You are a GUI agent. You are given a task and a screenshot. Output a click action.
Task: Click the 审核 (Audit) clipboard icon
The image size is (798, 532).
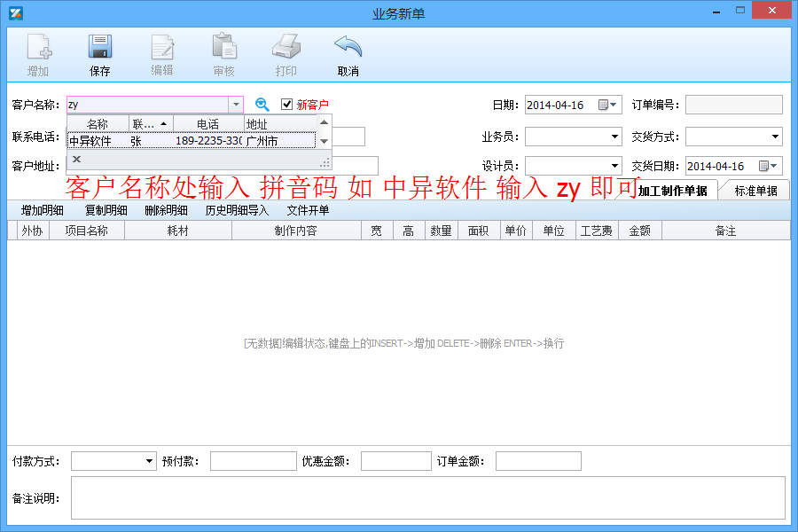[x=223, y=48]
